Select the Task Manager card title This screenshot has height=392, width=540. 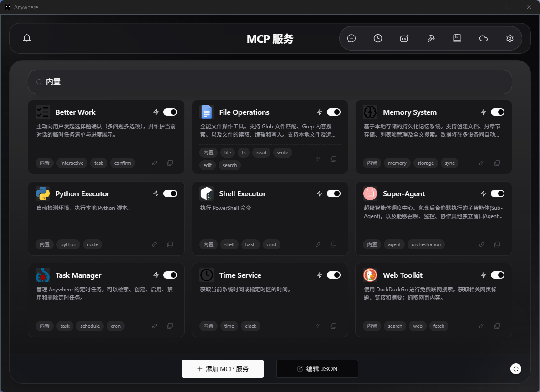pos(78,275)
